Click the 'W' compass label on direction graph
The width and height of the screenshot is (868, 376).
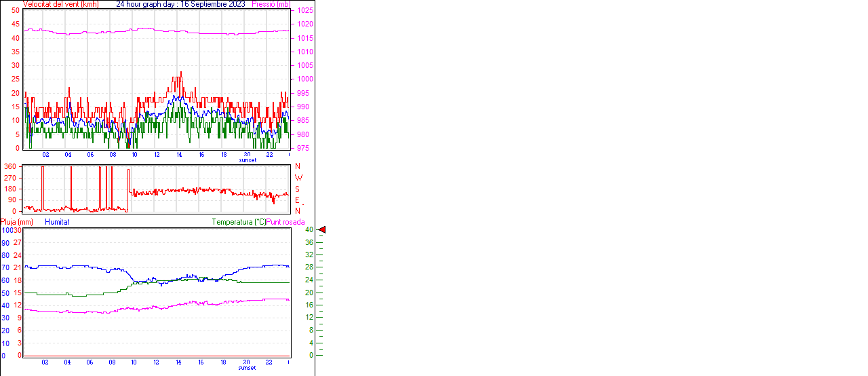[x=297, y=178]
